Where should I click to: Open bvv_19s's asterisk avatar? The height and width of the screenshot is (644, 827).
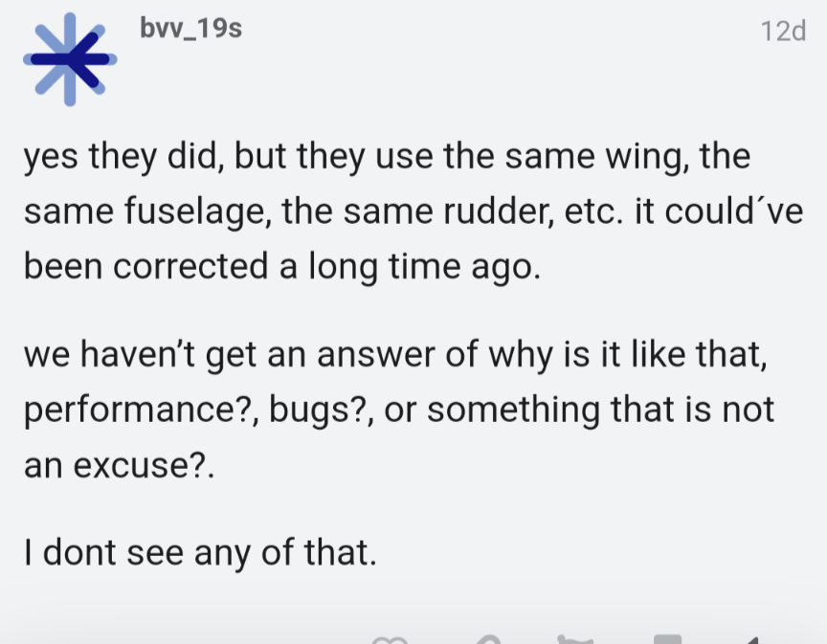click(70, 59)
